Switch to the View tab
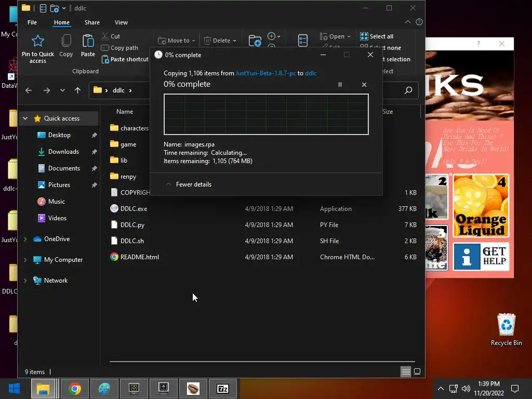The height and width of the screenshot is (399, 532). [x=121, y=22]
